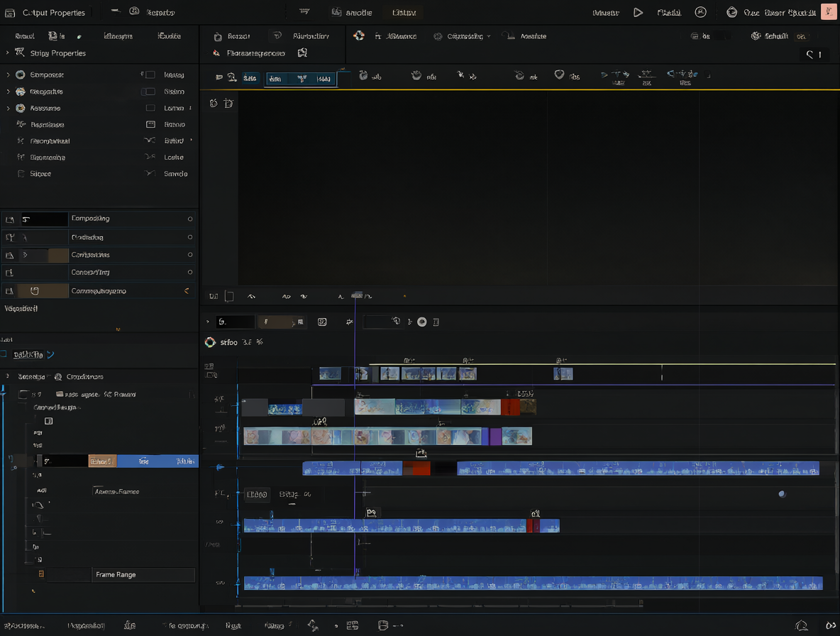Select the radio circle in the second list row
This screenshot has width=840, height=636.
pyautogui.click(x=189, y=237)
